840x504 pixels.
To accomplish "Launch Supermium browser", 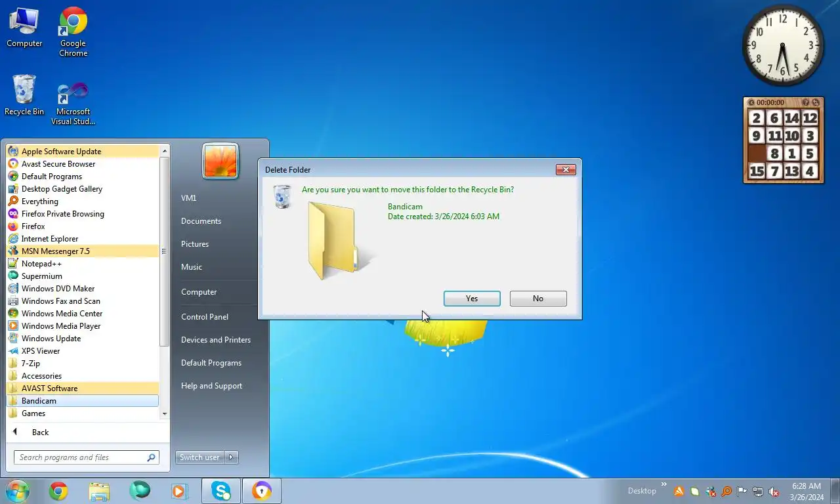I will coord(83,276).
